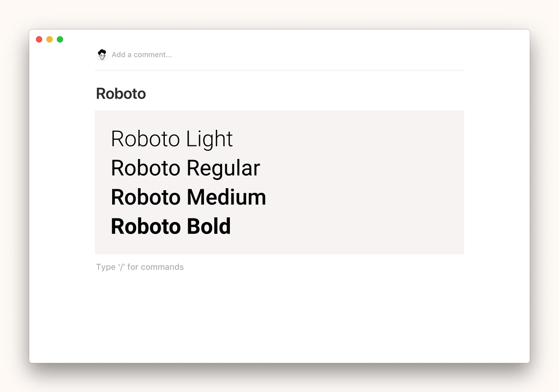
Task: Click the Add a comment field
Action: 142,54
